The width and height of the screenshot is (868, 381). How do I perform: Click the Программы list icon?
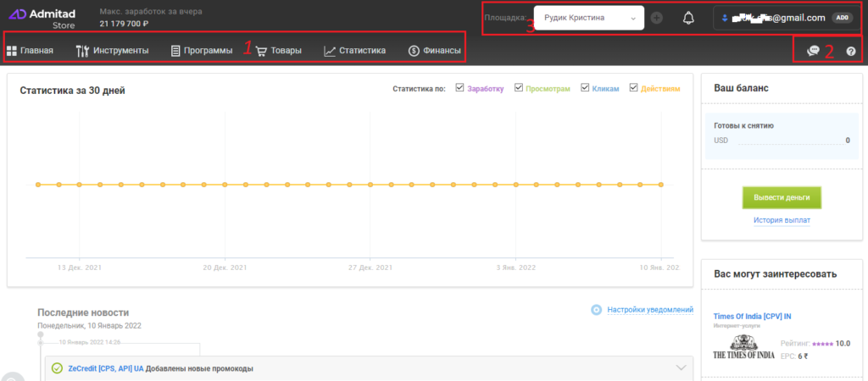(x=175, y=51)
